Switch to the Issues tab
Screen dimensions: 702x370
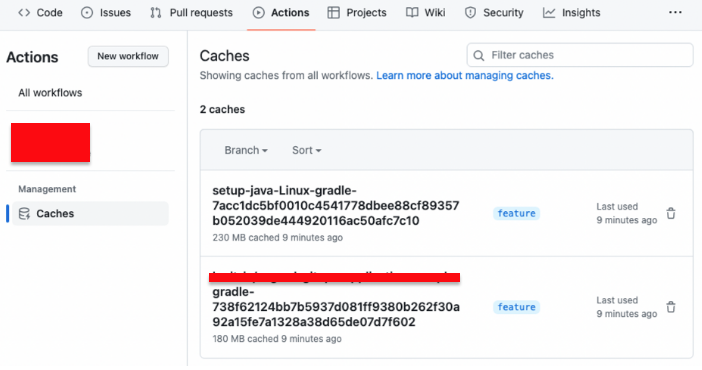click(x=106, y=13)
